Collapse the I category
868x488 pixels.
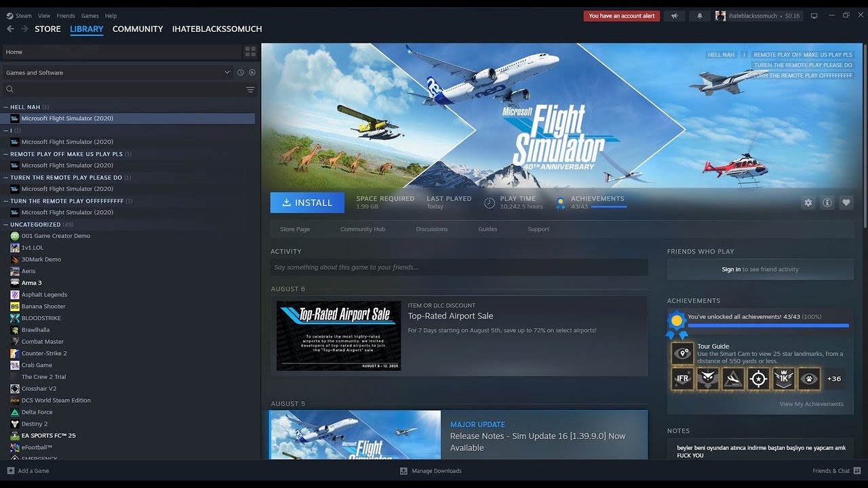(x=6, y=130)
